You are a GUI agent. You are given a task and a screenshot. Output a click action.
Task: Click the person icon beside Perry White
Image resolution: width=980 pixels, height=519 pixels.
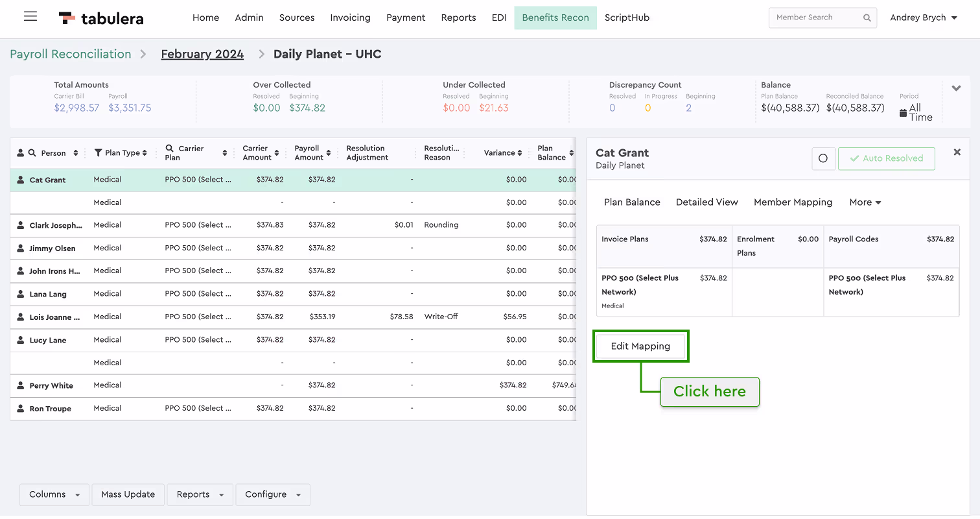click(x=21, y=385)
